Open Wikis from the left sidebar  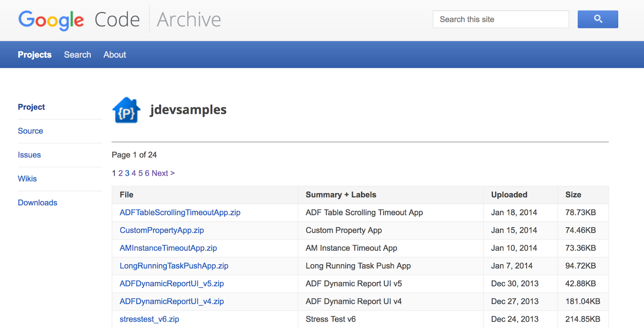[27, 179]
